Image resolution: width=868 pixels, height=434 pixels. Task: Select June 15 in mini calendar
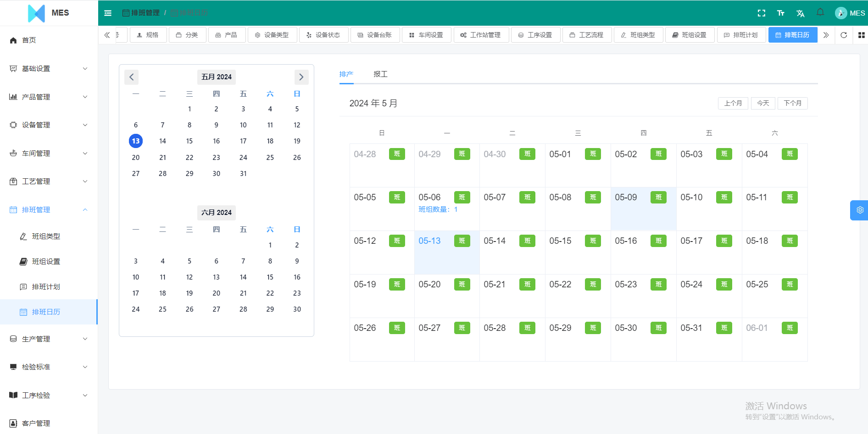(x=270, y=277)
